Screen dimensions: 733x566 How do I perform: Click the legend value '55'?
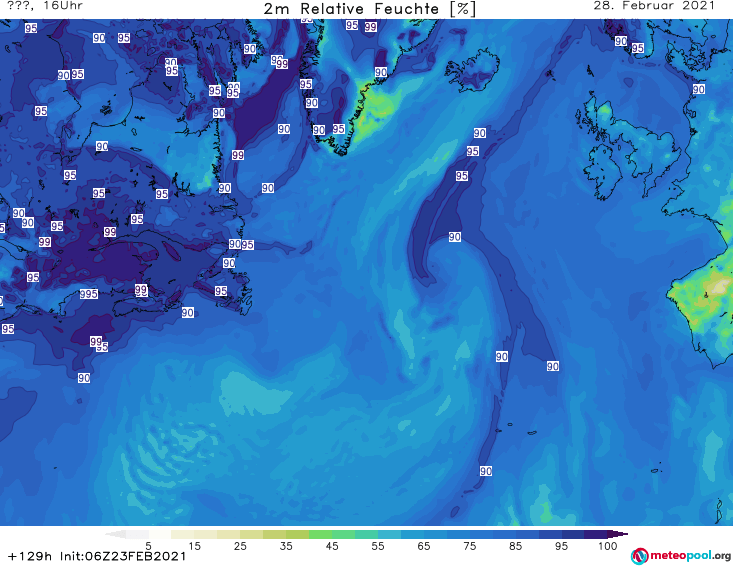point(378,546)
